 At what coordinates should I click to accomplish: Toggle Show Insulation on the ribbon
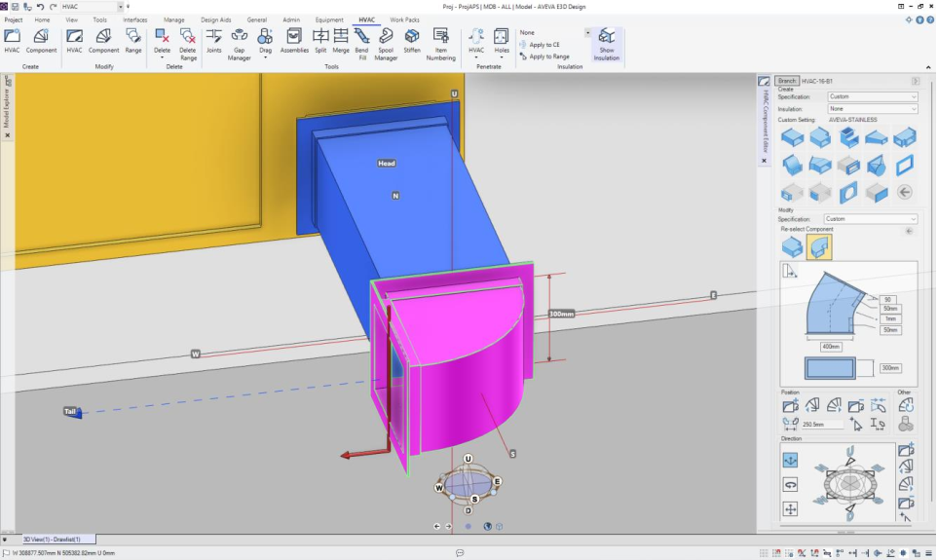click(x=606, y=43)
